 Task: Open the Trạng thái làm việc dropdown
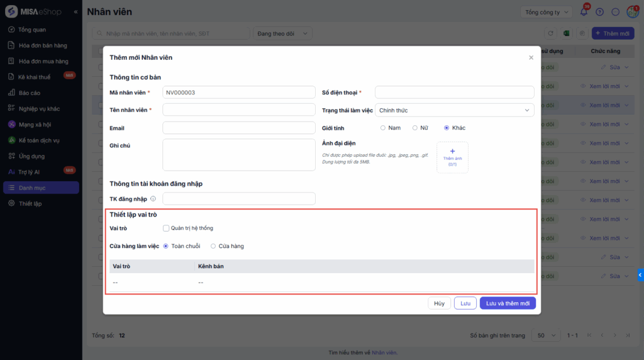pyautogui.click(x=454, y=110)
